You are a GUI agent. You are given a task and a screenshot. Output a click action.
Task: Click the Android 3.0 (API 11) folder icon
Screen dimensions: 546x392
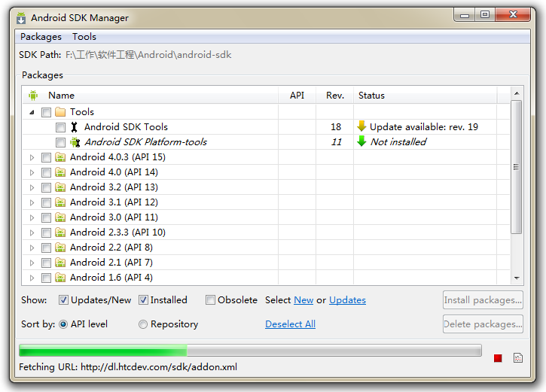60,217
